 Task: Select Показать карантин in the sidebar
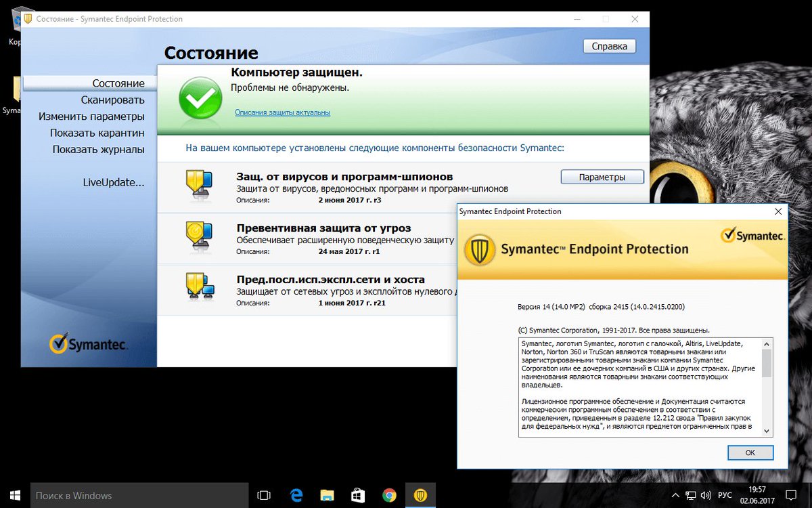point(97,133)
